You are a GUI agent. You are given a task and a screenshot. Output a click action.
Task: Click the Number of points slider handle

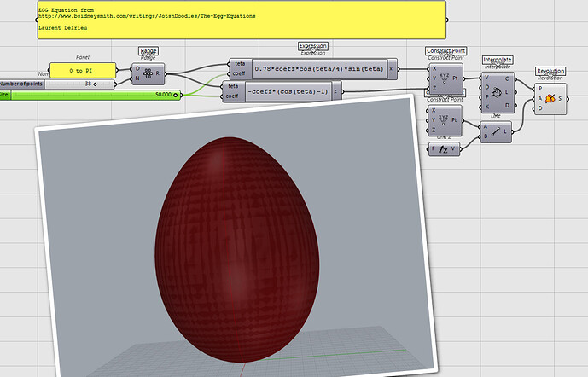tap(95, 84)
